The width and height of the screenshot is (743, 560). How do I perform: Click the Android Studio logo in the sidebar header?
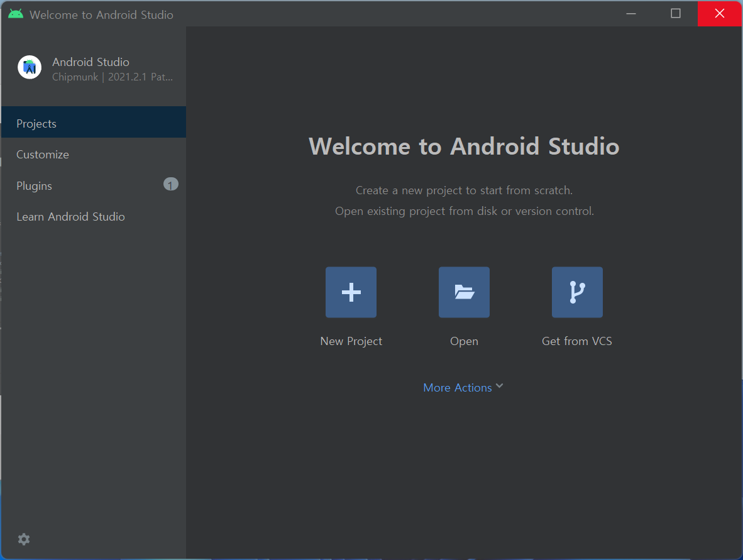(30, 67)
